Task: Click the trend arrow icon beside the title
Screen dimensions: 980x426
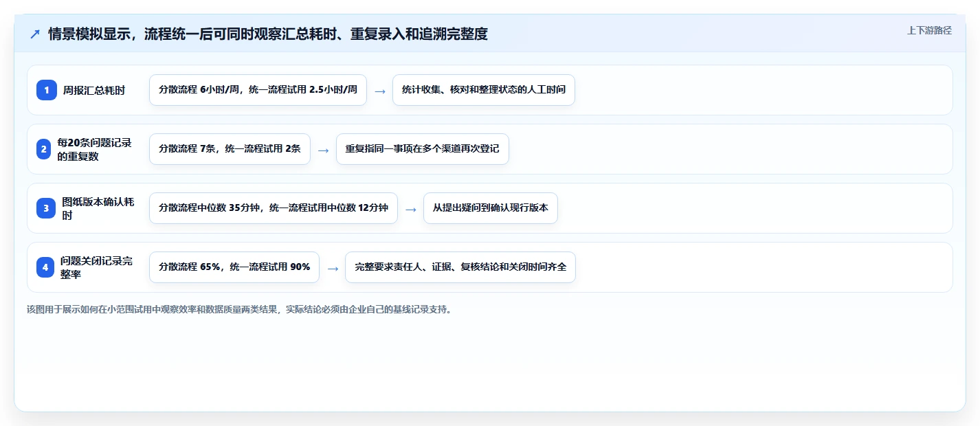Action: pos(35,34)
